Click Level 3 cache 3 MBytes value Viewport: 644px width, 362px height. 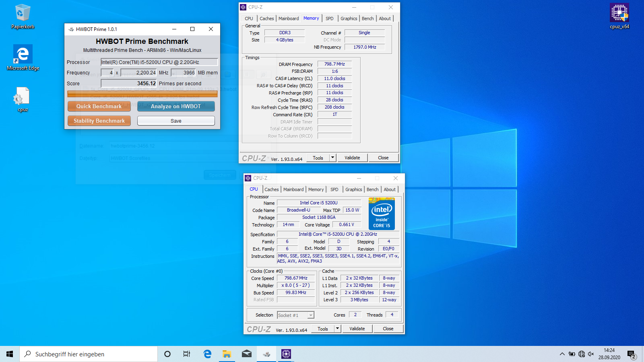pyautogui.click(x=359, y=300)
